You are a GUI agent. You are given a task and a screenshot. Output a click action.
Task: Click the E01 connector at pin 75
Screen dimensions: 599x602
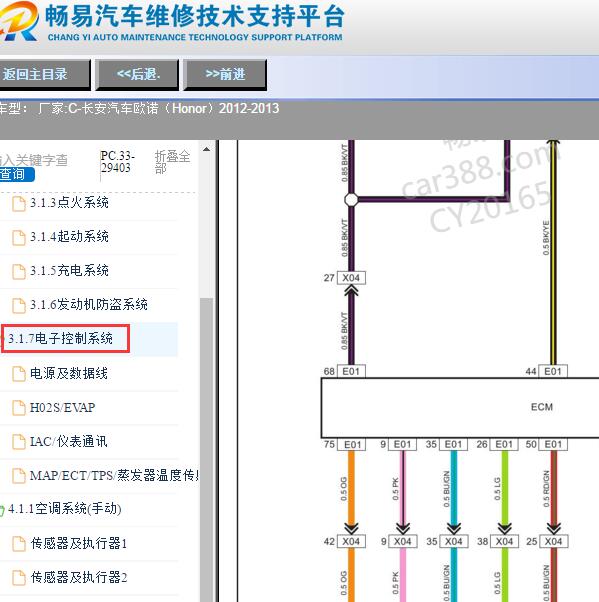click(352, 445)
